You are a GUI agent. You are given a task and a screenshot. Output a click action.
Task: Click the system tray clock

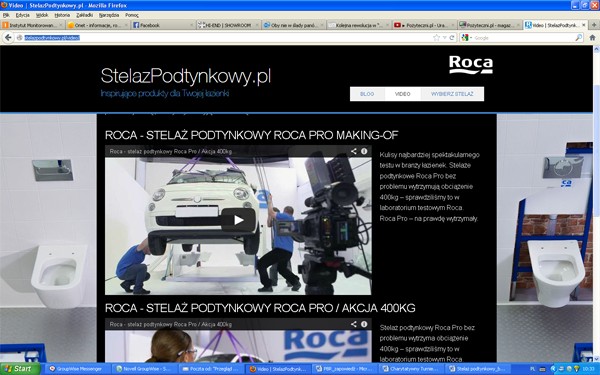(588, 369)
